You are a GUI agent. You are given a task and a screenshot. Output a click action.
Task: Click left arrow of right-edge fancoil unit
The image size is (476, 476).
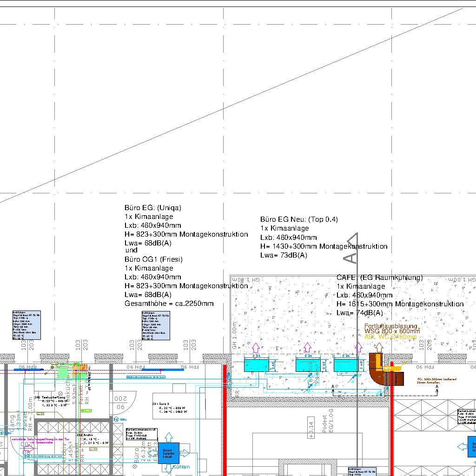coord(462,447)
